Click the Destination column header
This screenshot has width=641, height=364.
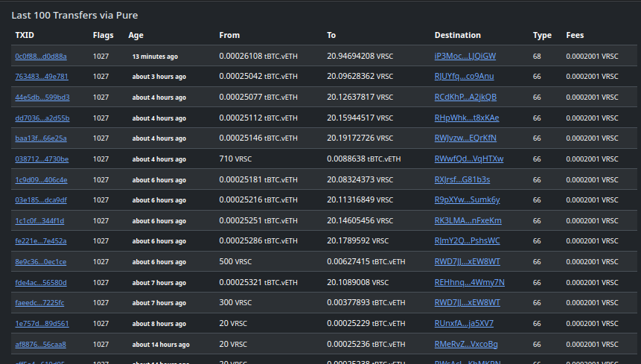point(457,35)
